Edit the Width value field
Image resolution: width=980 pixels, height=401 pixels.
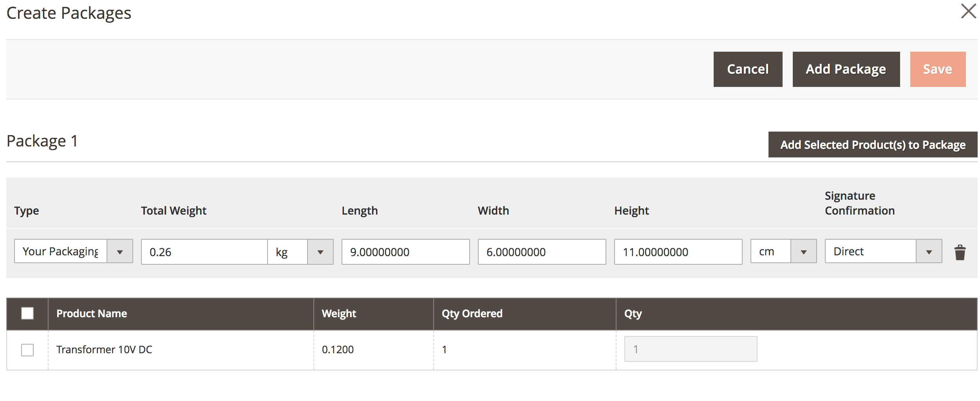542,252
